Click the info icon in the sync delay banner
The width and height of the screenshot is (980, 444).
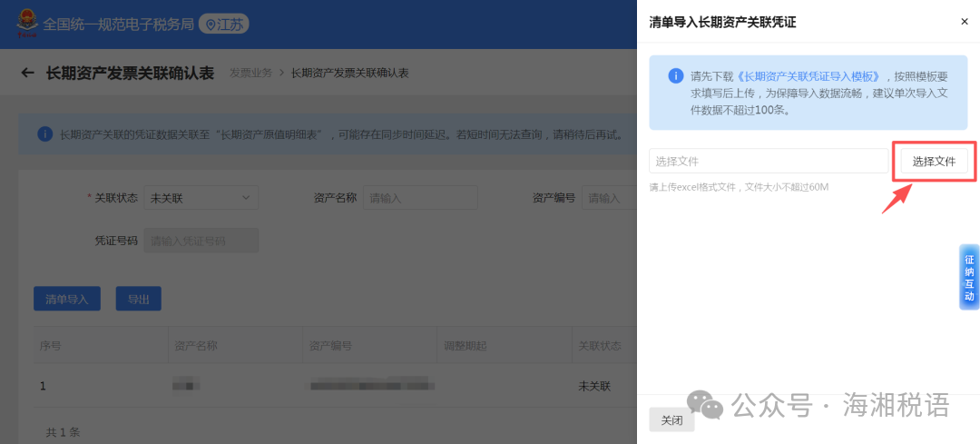point(44,134)
